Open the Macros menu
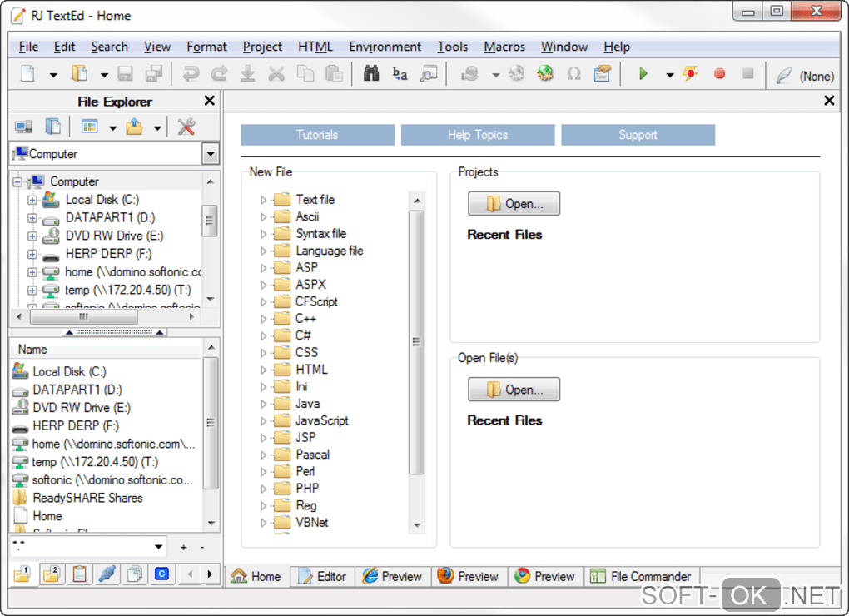849x616 pixels. point(504,47)
